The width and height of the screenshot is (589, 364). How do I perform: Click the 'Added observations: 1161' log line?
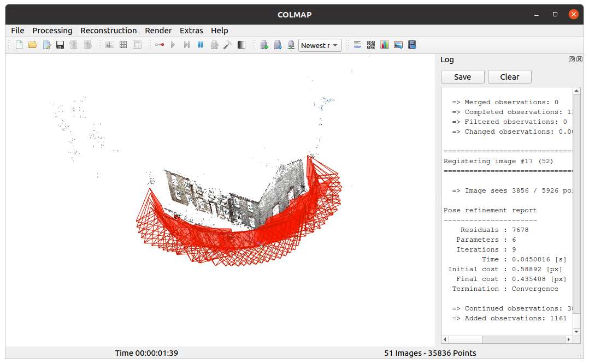509,318
